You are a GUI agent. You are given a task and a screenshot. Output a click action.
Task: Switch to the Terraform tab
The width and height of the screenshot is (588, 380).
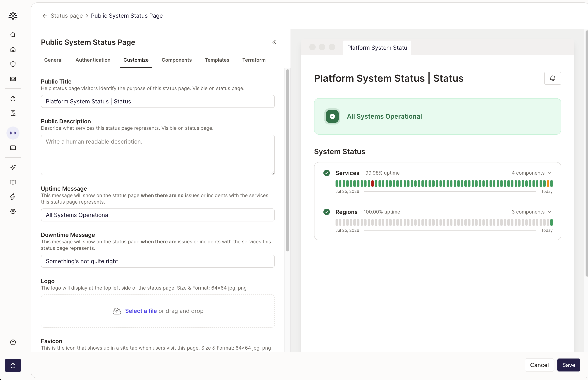[254, 60]
